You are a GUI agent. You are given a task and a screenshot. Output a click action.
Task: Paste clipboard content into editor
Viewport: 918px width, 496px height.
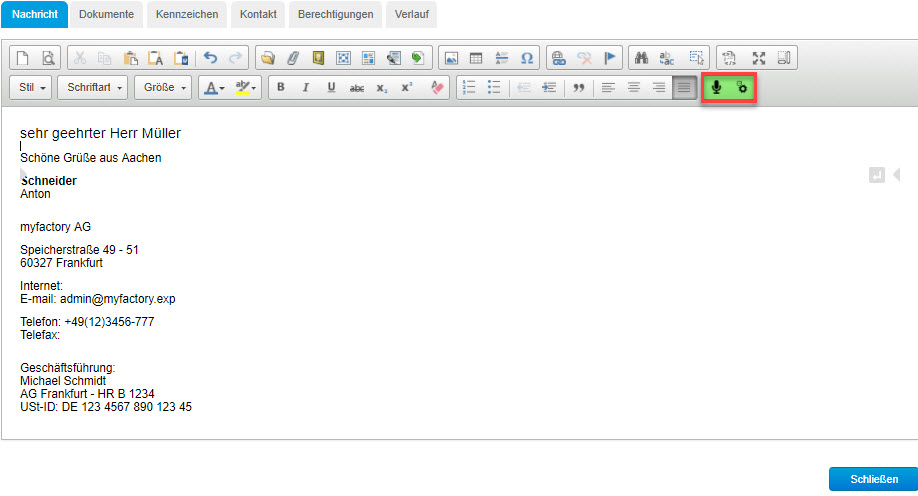131,58
